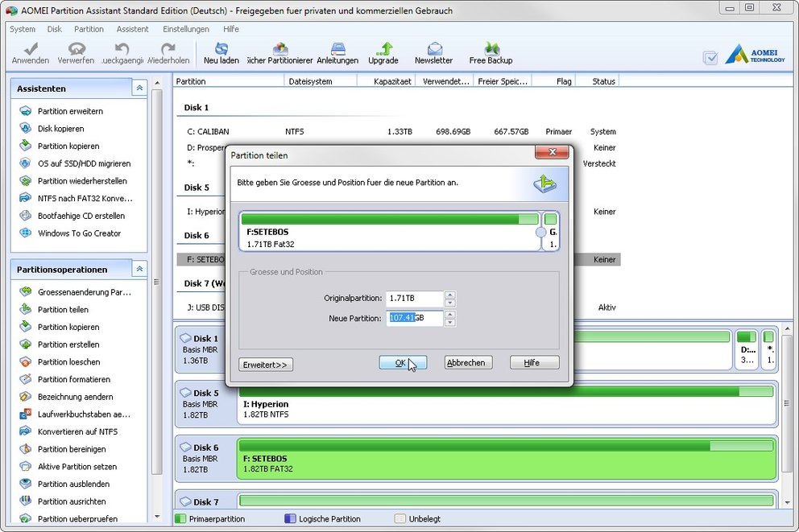This screenshot has height=532, width=799.
Task: Close the Partition teilen dialog
Action: (552, 151)
